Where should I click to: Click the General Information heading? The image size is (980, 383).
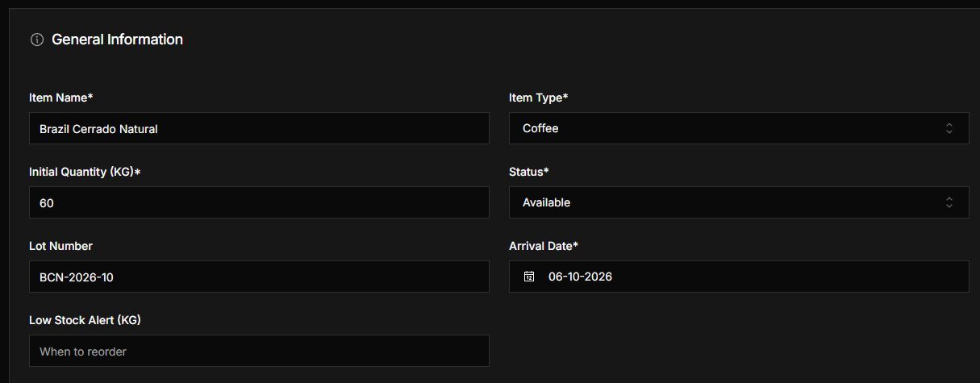point(117,40)
